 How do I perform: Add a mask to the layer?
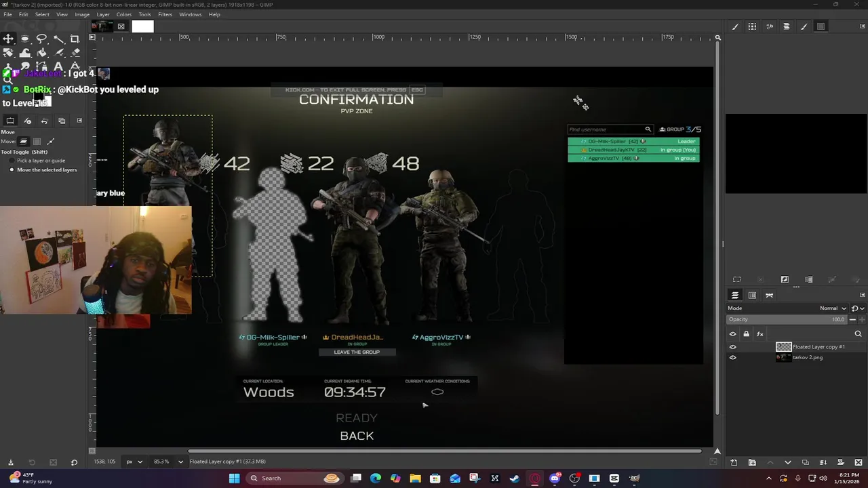pos(841,462)
